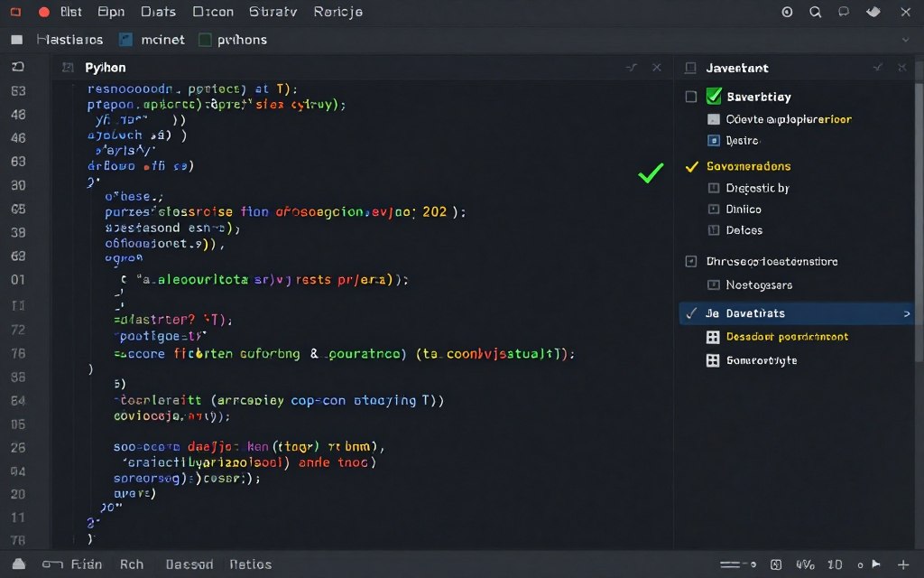Image resolution: width=924 pixels, height=578 pixels.
Task: Open the Diats menu
Action: [x=158, y=12]
